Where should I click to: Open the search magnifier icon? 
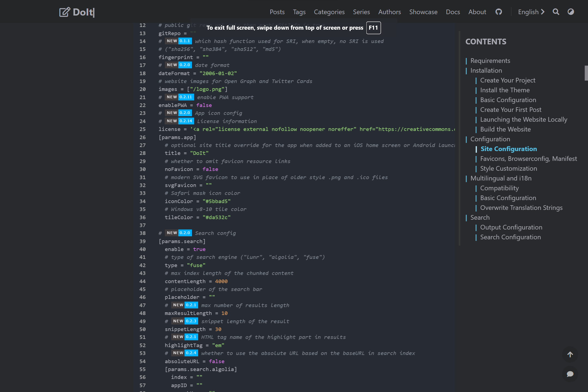click(556, 12)
